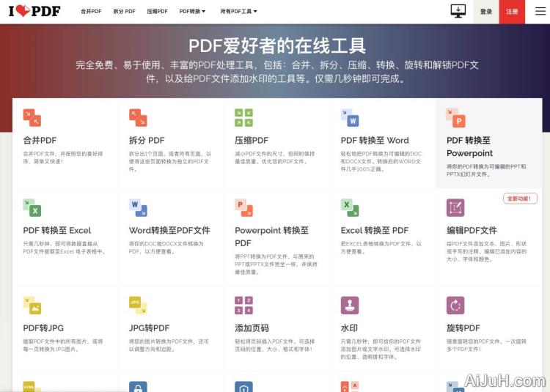Open PDF 转换至 Powerpoint title link
550x392 pixels.
(469, 147)
